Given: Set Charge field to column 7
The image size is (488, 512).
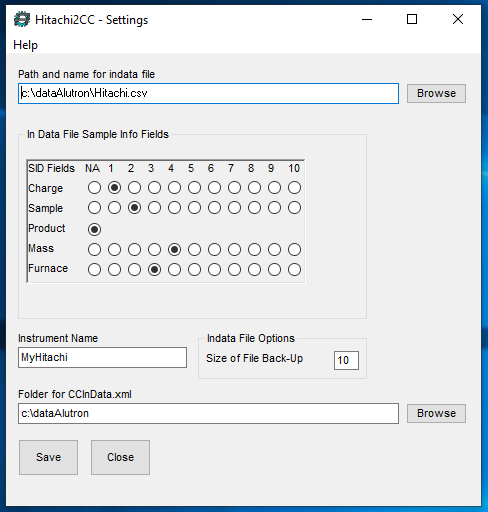Looking at the screenshot, I should point(234,188).
